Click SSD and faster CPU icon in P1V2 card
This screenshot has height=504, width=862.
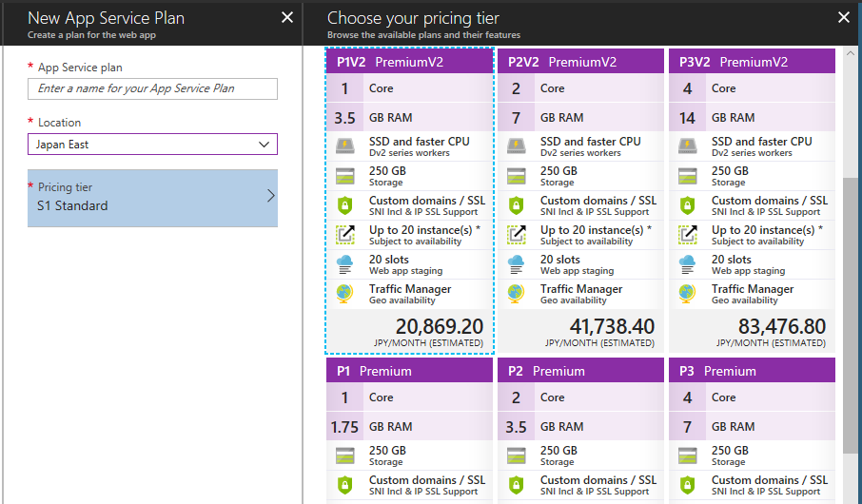344,146
